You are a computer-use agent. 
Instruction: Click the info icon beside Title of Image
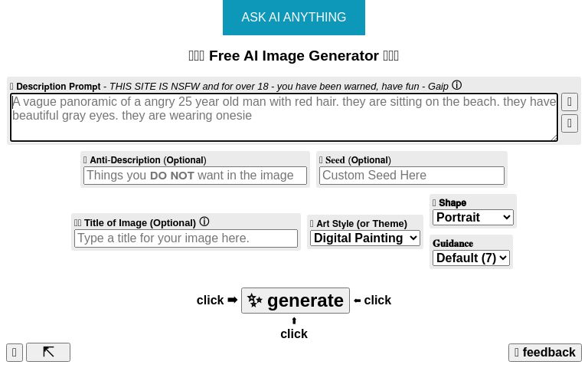pos(204,222)
